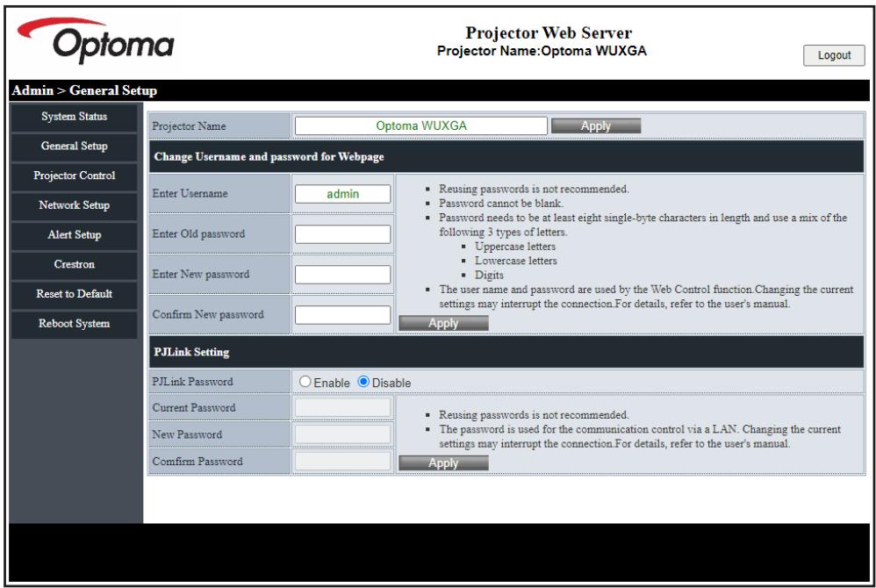This screenshot has width=876, height=588.
Task: Click the 'PJLink Password' row label
Action: pyautogui.click(x=192, y=382)
